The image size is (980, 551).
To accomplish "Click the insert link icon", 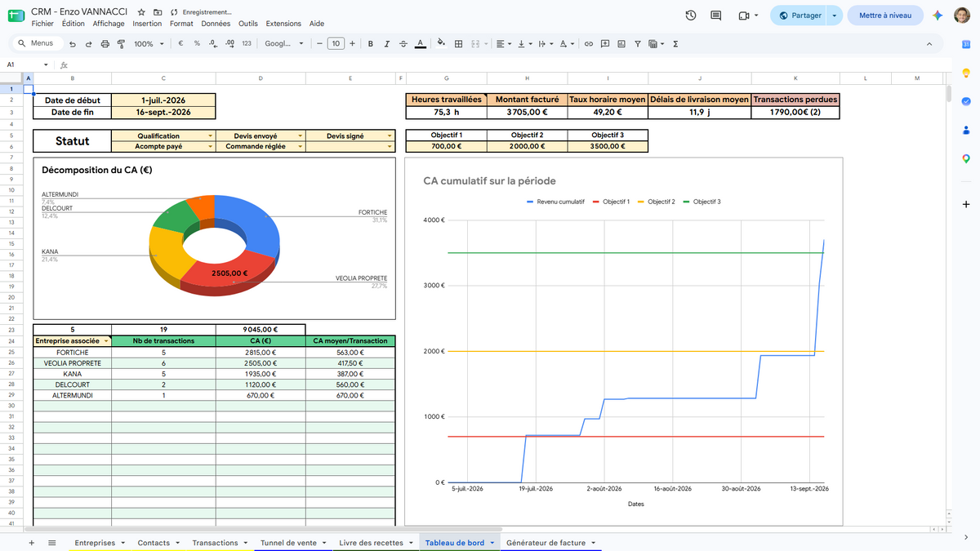I will 588,44.
